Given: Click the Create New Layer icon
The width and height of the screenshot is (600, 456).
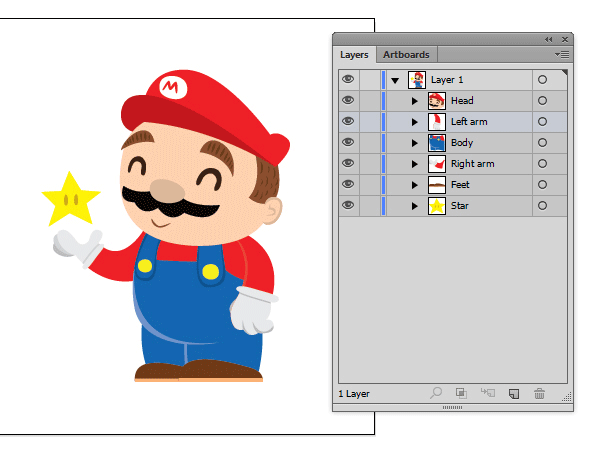Looking at the screenshot, I should [514, 394].
